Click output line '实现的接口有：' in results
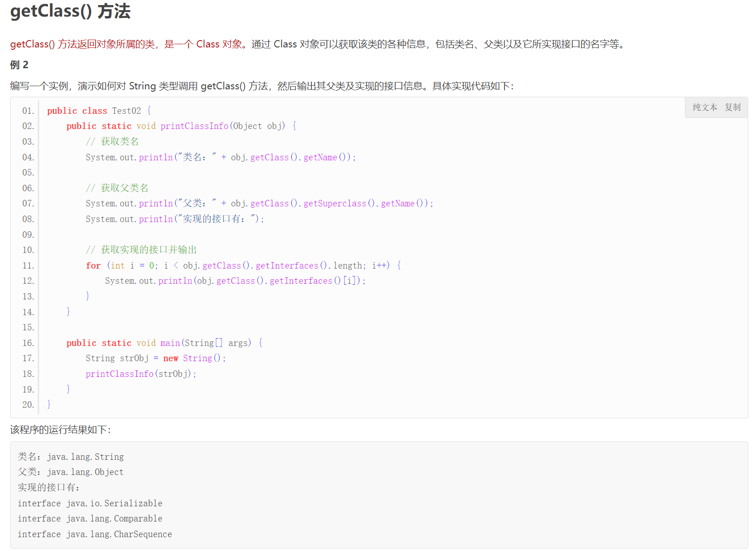 click(x=49, y=487)
